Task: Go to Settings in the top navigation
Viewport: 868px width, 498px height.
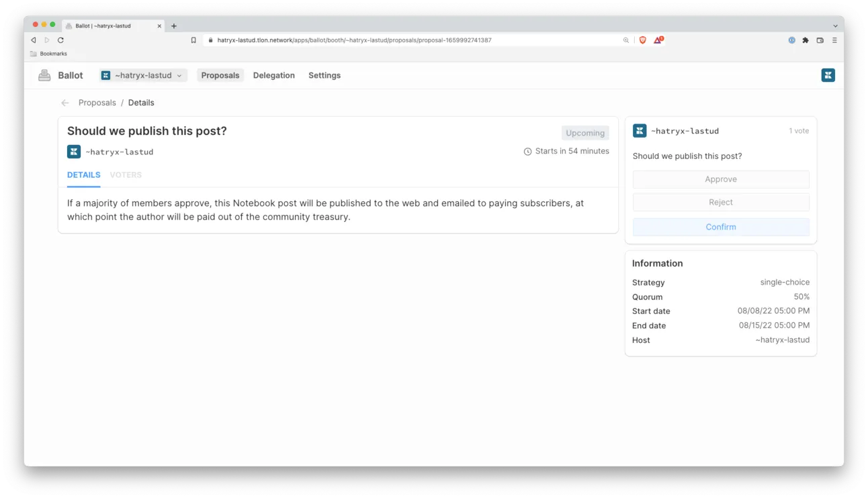Action: coord(324,75)
